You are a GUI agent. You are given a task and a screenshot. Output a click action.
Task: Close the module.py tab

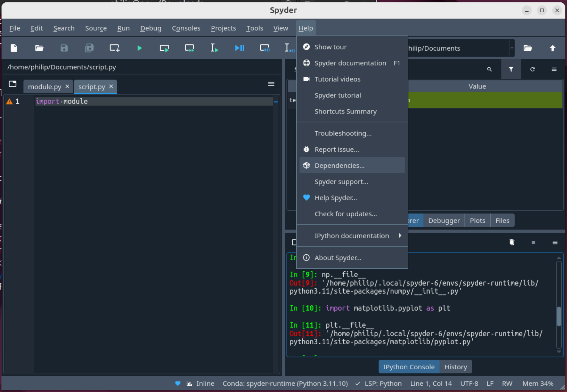click(x=67, y=86)
